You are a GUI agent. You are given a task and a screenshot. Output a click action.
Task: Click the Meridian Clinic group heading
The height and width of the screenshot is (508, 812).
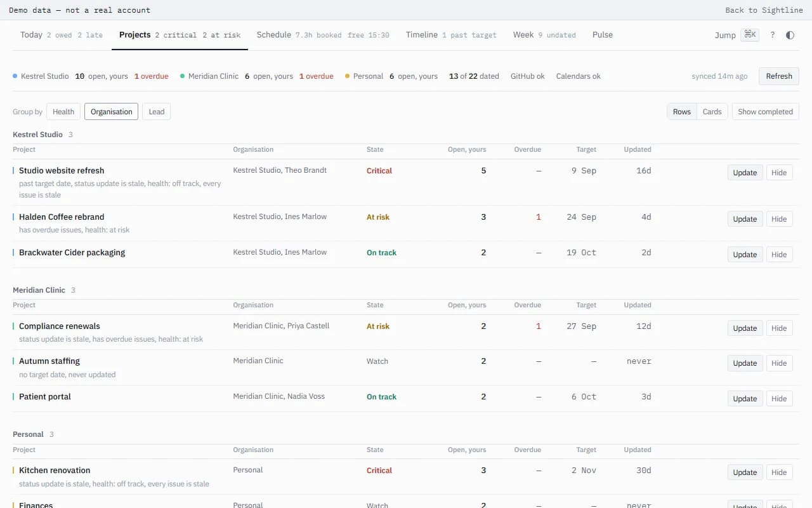pos(39,290)
